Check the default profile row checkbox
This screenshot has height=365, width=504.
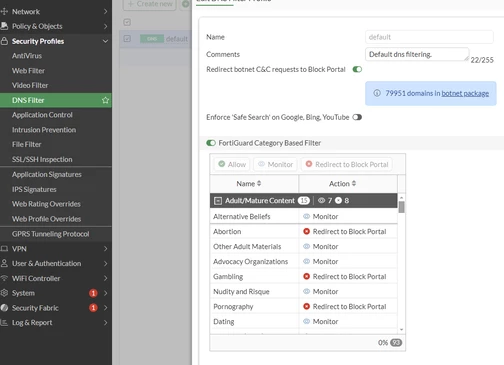[127, 39]
